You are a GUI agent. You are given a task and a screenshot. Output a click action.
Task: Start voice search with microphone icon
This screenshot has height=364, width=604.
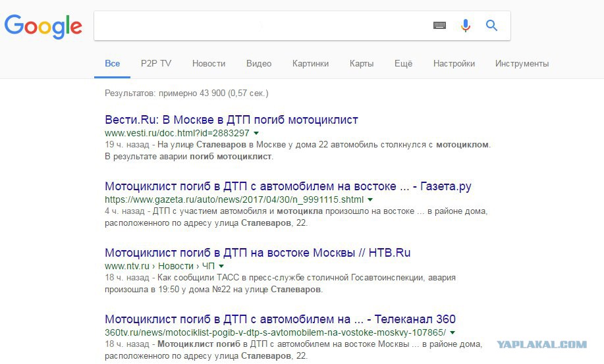click(465, 26)
